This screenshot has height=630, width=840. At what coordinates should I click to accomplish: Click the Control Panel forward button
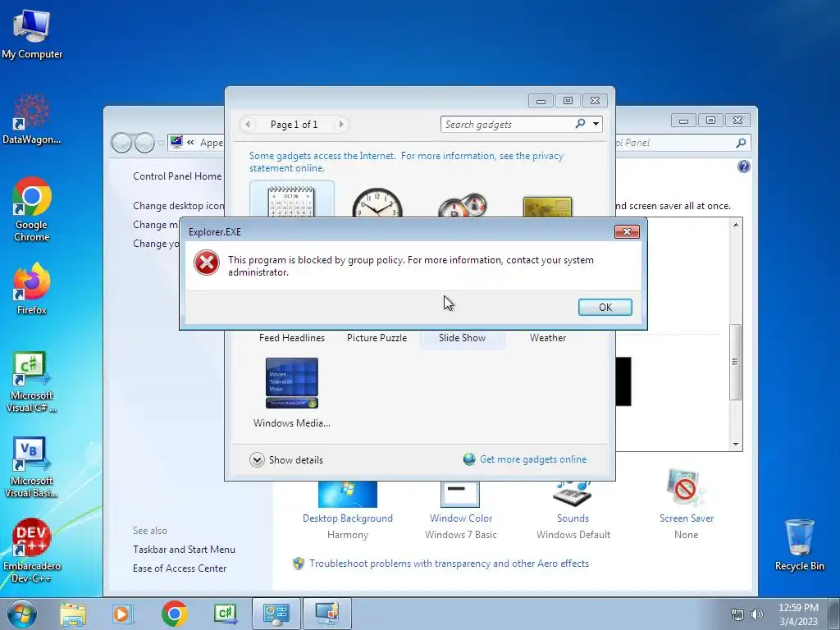[144, 143]
